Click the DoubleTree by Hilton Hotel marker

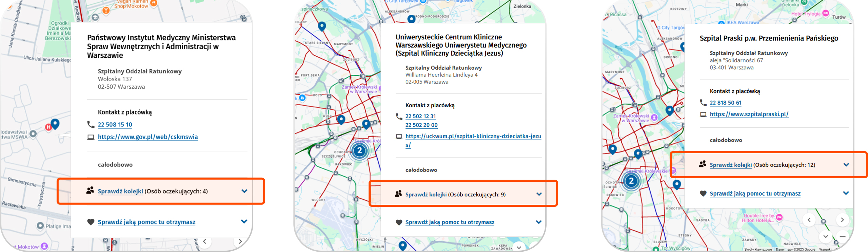[779, 217]
